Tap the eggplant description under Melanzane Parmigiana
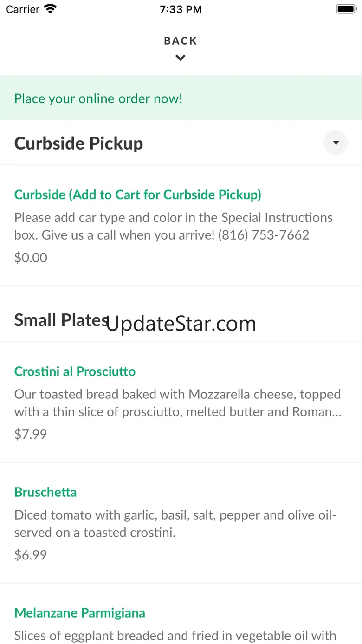Image resolution: width=362 pixels, height=644 pixels. coord(175,635)
